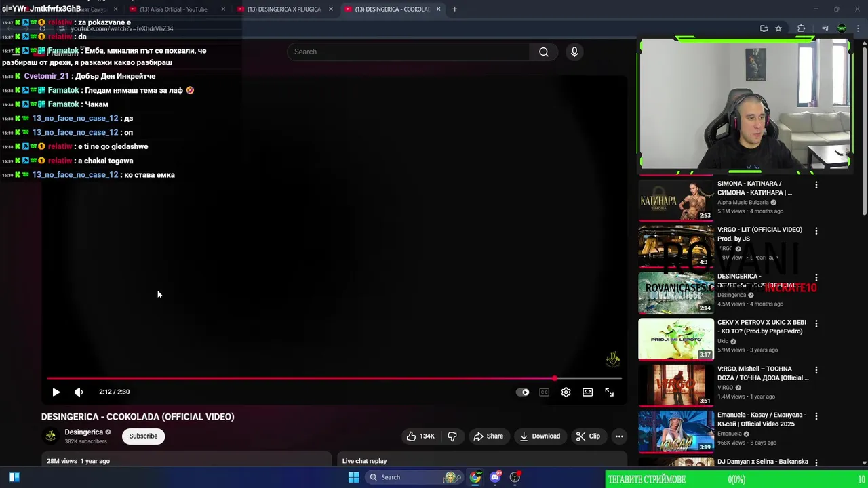Click the channel watermark logo in video
868x488 pixels.
pos(612,359)
